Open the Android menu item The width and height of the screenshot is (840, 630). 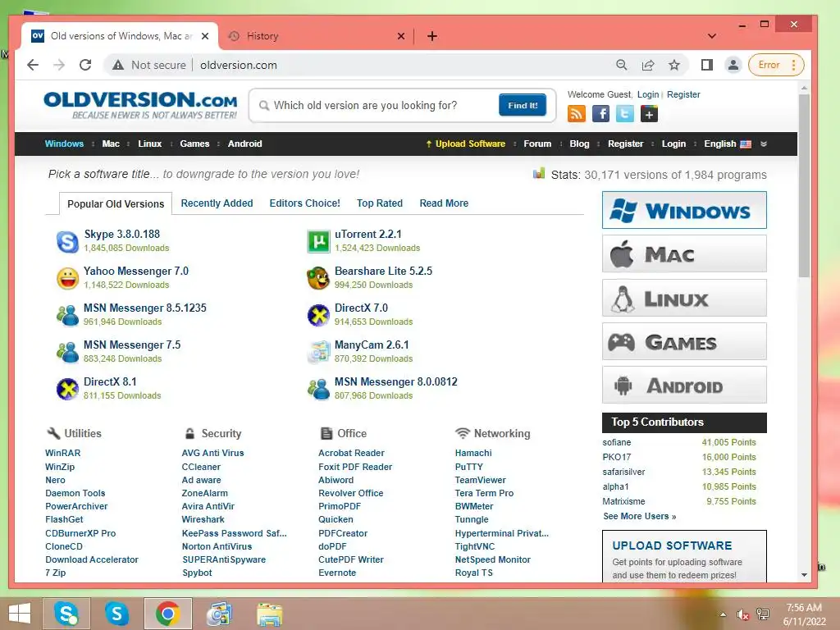pyautogui.click(x=244, y=144)
